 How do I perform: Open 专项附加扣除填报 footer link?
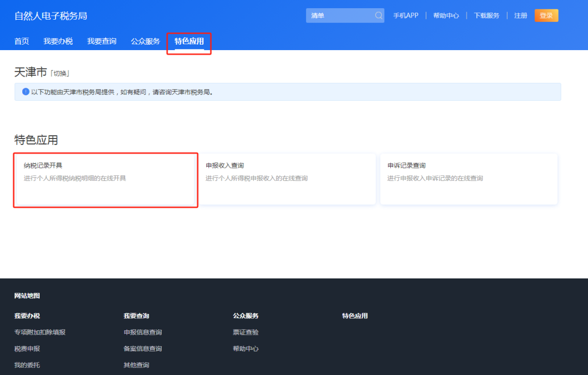pyautogui.click(x=40, y=332)
